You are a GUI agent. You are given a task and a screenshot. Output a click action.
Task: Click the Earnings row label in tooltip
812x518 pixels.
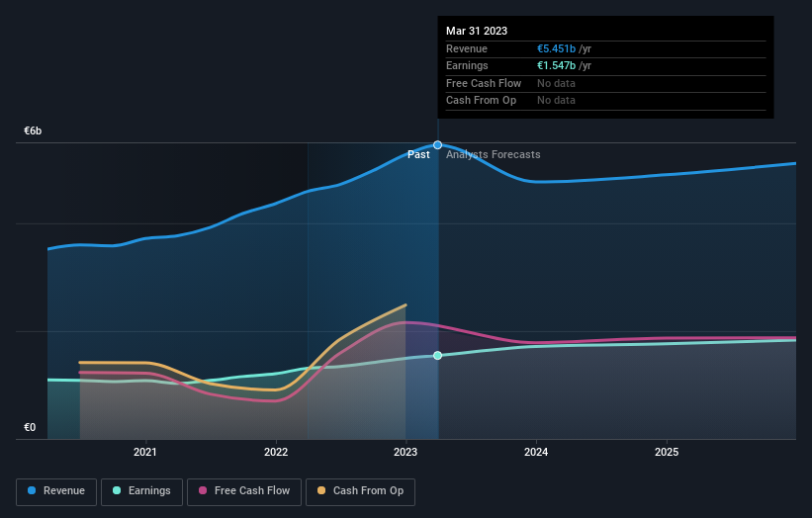pyautogui.click(x=467, y=65)
